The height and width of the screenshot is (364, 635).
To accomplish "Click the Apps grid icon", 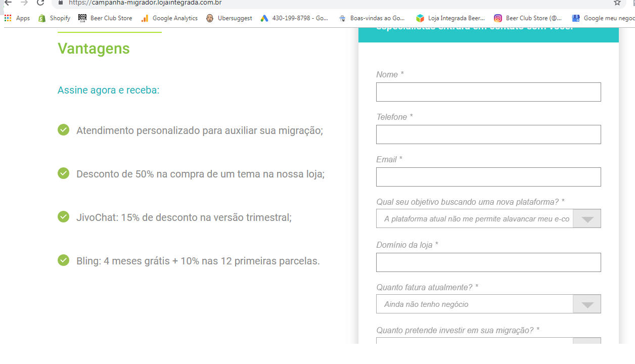I will pos(7,18).
